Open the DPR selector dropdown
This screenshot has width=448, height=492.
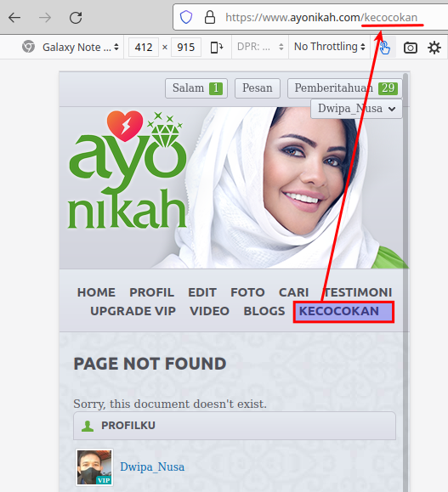pyautogui.click(x=260, y=47)
